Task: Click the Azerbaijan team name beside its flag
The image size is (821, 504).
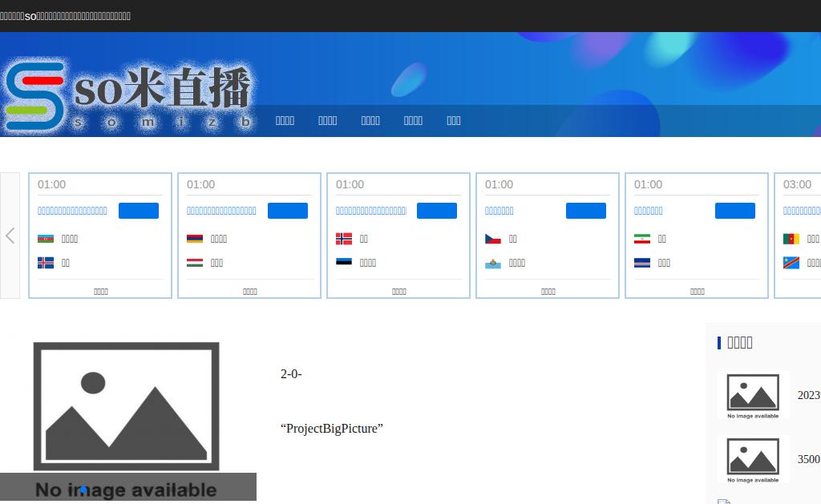Action: tap(70, 239)
